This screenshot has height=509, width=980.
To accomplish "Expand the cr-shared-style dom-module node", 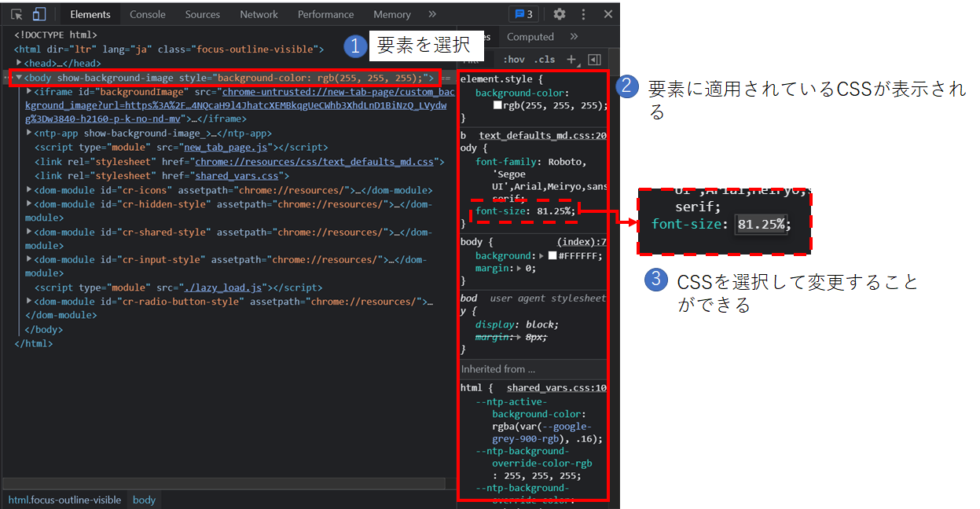I will [29, 232].
